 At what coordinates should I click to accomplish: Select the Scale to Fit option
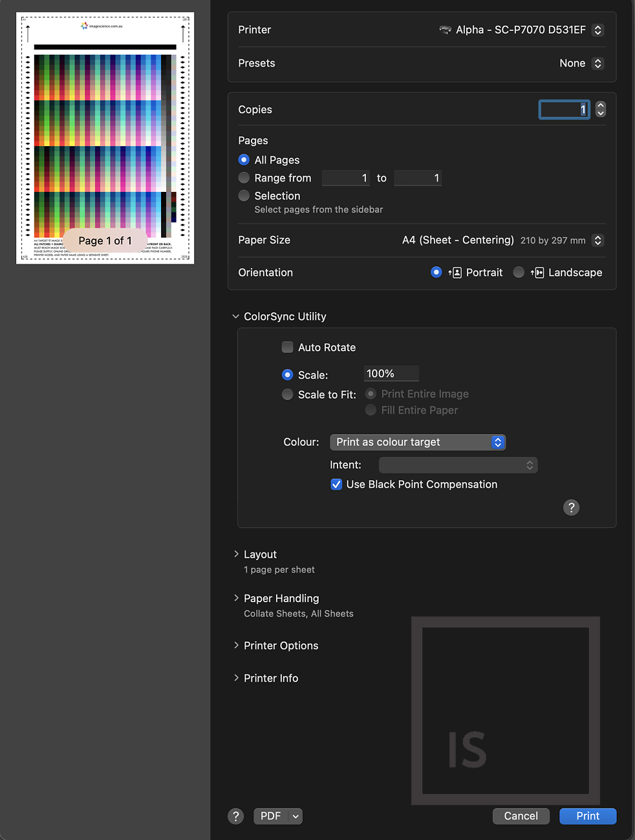pyautogui.click(x=287, y=394)
